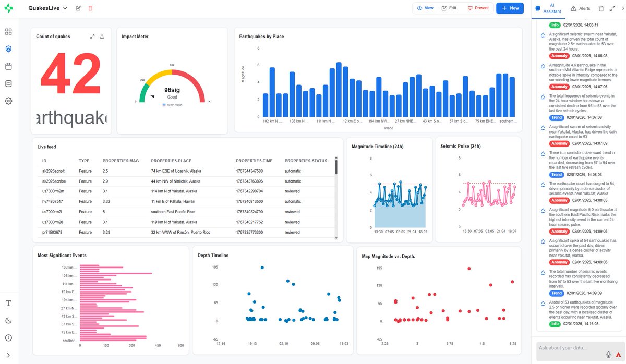Click the Seismic Pulse (24h) title
The width and height of the screenshot is (626, 364).
tap(461, 147)
